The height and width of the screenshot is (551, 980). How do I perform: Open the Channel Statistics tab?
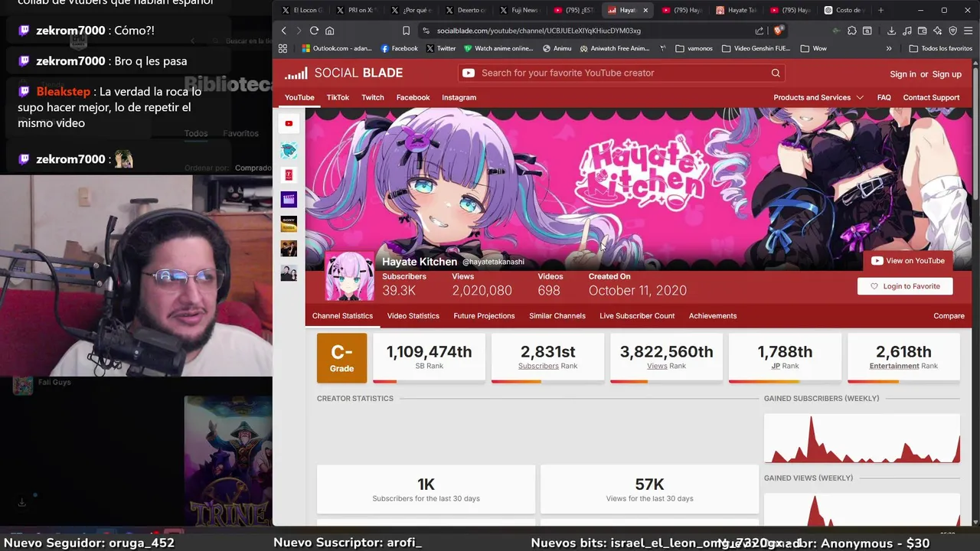click(x=342, y=315)
